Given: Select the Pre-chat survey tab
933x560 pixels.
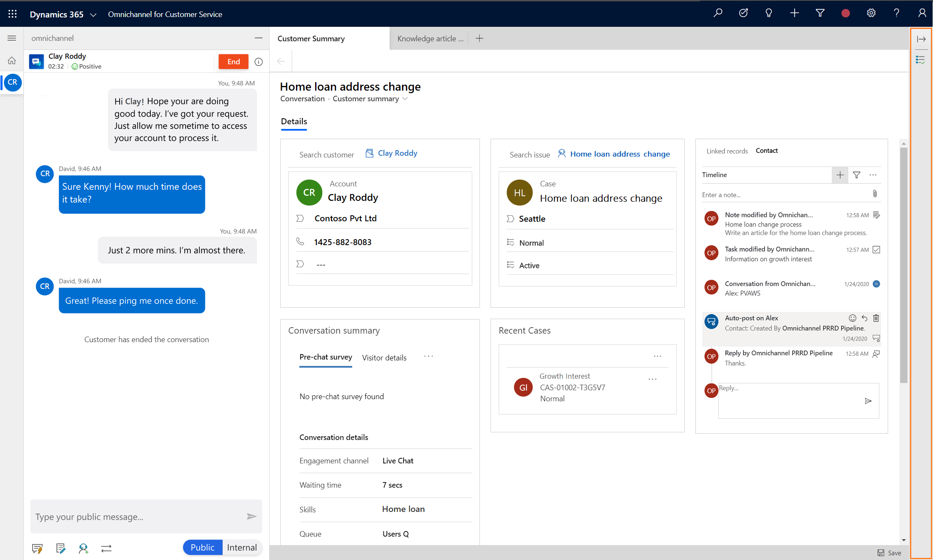Looking at the screenshot, I should pos(326,357).
